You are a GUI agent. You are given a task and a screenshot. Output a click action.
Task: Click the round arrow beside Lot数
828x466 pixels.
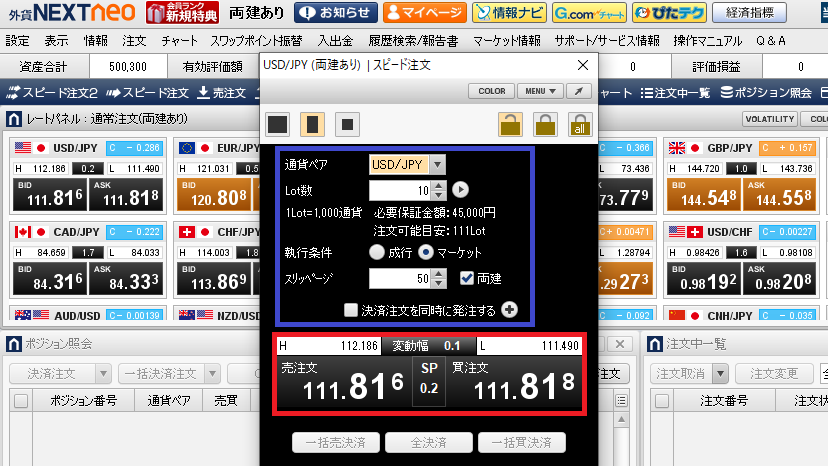pos(460,190)
